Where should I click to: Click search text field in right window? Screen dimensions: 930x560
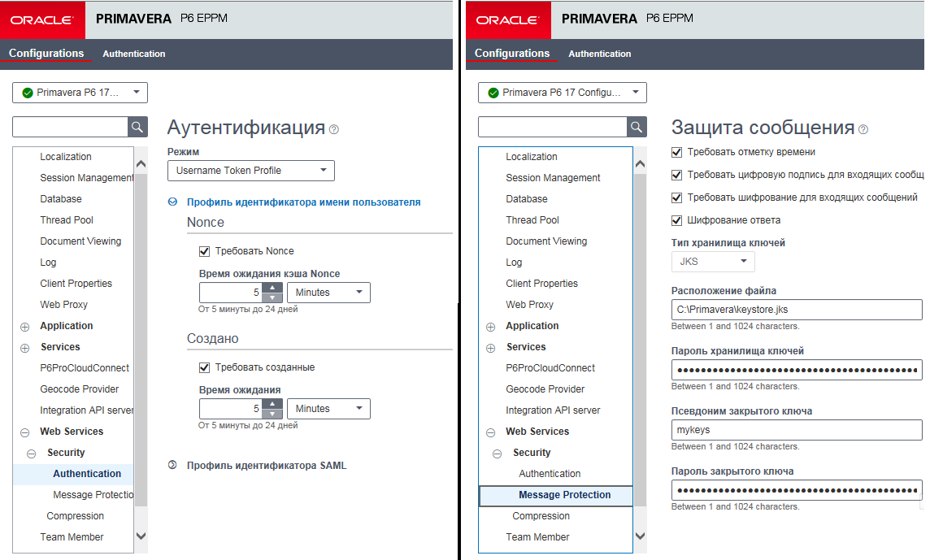click(x=553, y=127)
